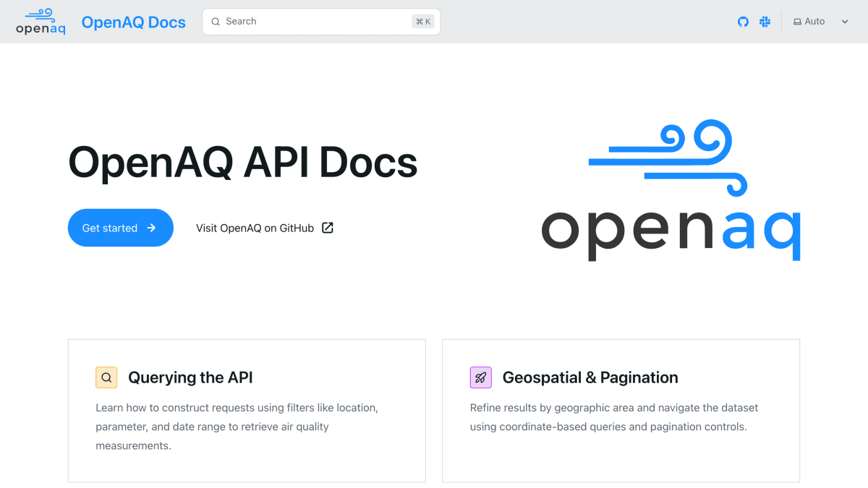Screen dimensions: 868x488
Task: Click the Geospatial & Pagination heading text
Action: point(590,377)
